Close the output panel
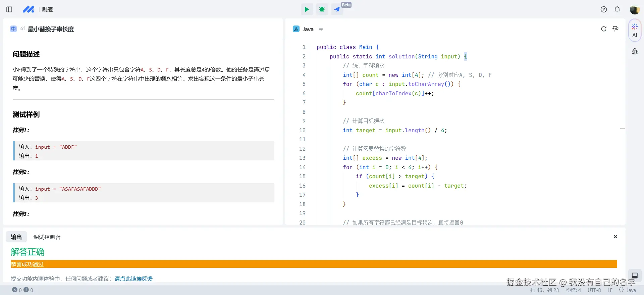 (x=615, y=237)
